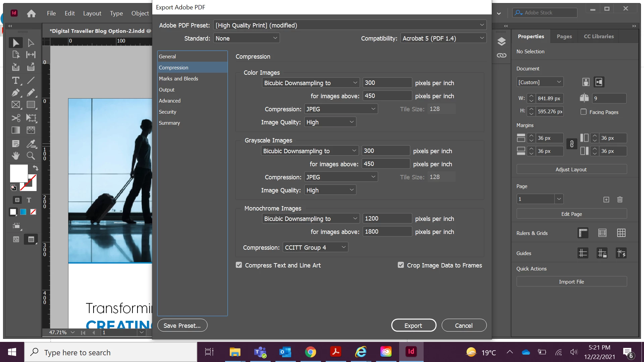The height and width of the screenshot is (362, 644).
Task: Expand Color Images Image Quality dropdown
Action: click(330, 122)
